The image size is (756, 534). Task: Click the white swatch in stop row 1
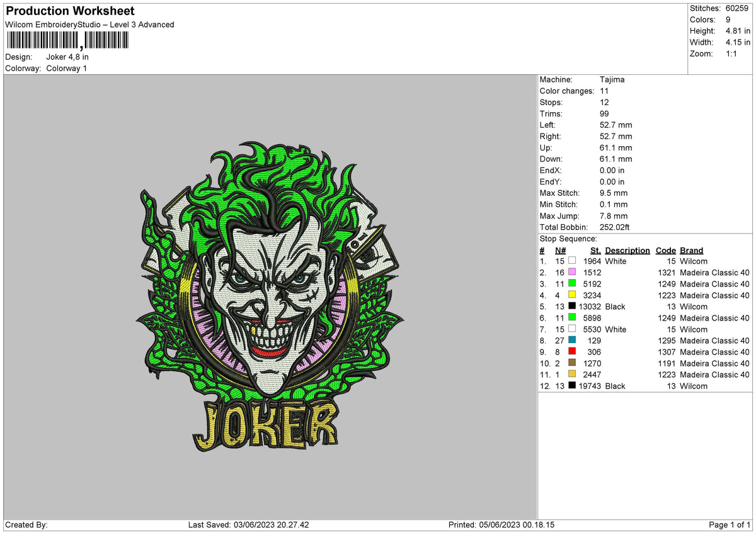pyautogui.click(x=572, y=261)
